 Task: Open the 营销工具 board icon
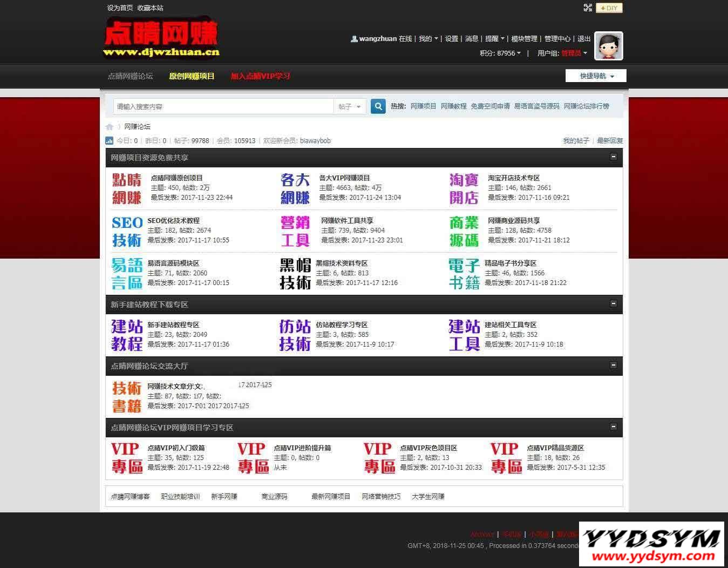coord(295,231)
